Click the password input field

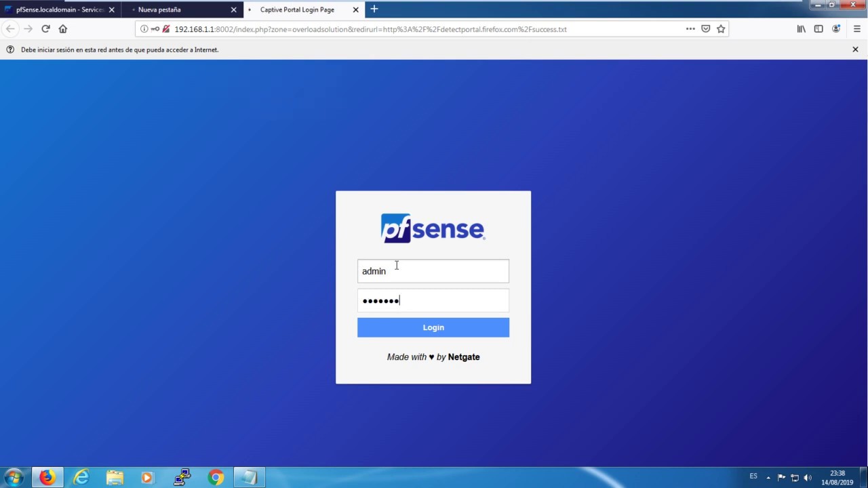click(x=433, y=301)
